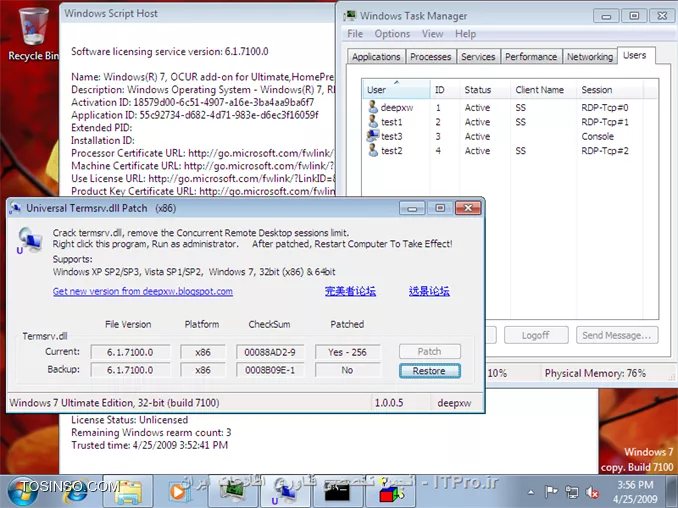Screen dimensions: 678x508
Task: Select the Users tab
Action: (635, 55)
